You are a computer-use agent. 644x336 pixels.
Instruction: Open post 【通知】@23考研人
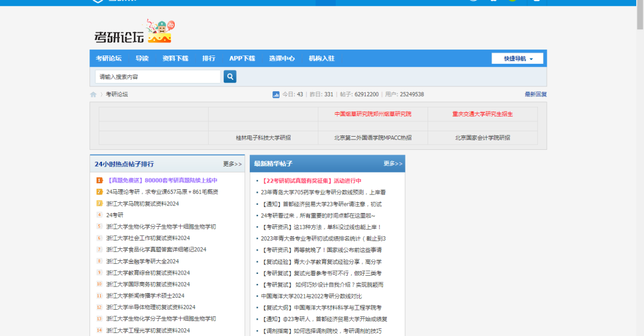pos(324,319)
